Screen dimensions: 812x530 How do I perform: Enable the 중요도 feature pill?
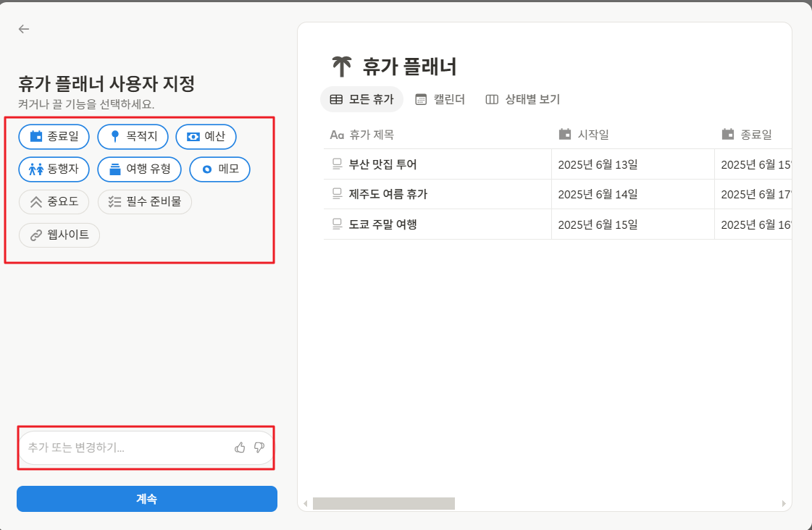point(53,202)
